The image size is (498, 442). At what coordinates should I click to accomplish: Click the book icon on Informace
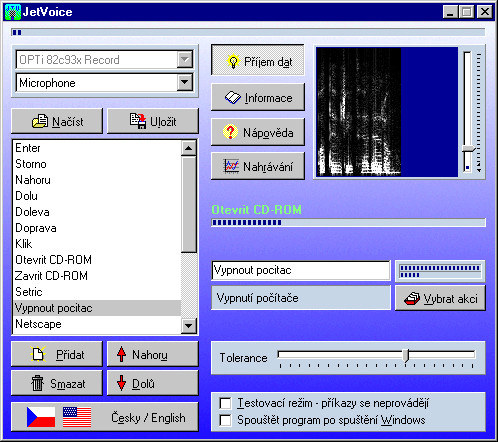(x=233, y=98)
